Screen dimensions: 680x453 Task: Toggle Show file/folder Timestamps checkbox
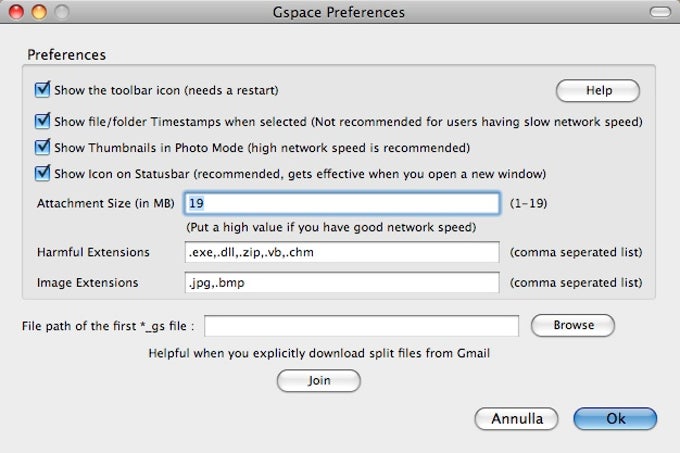[x=42, y=121]
